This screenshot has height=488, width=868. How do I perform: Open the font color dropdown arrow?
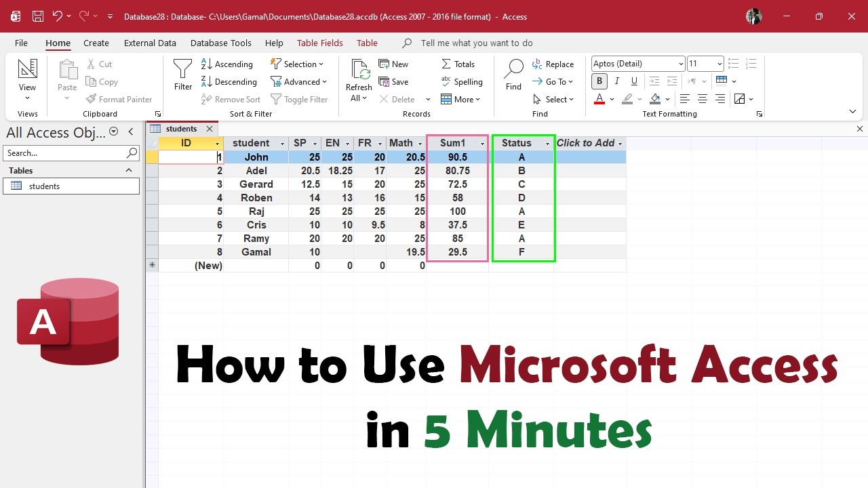coord(612,100)
